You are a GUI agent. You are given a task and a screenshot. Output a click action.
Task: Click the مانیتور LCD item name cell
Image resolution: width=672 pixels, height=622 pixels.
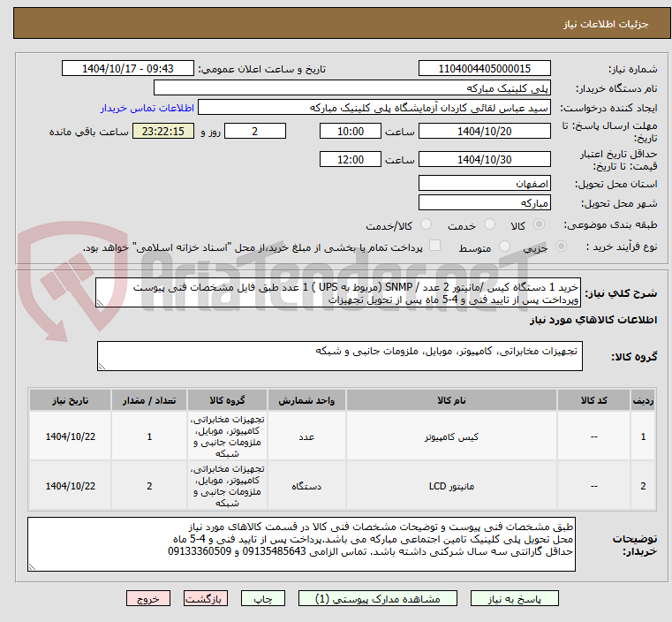pyautogui.click(x=451, y=486)
